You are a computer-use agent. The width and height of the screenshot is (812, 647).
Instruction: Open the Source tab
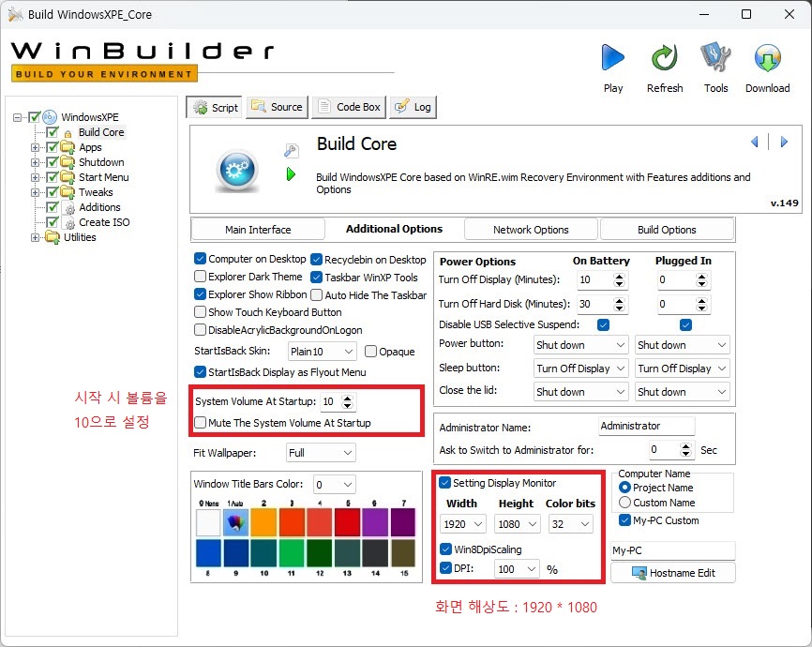[277, 107]
